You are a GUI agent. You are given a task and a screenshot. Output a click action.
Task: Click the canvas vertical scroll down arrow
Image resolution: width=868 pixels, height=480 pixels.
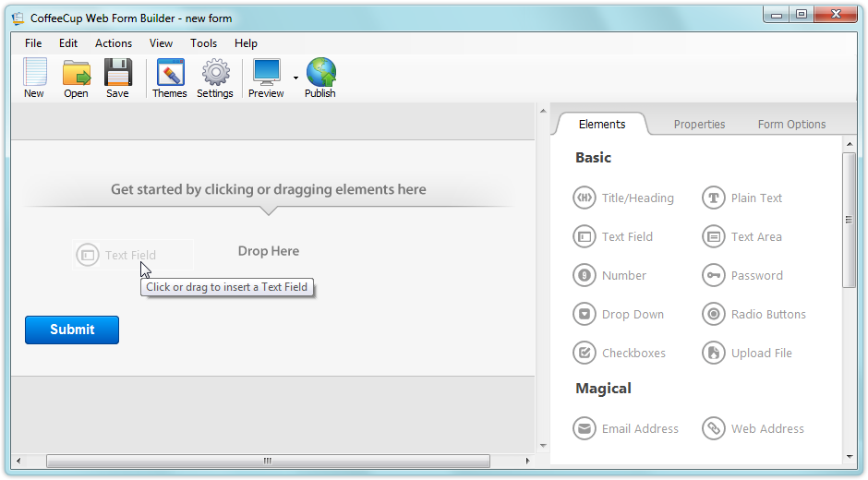click(x=543, y=446)
